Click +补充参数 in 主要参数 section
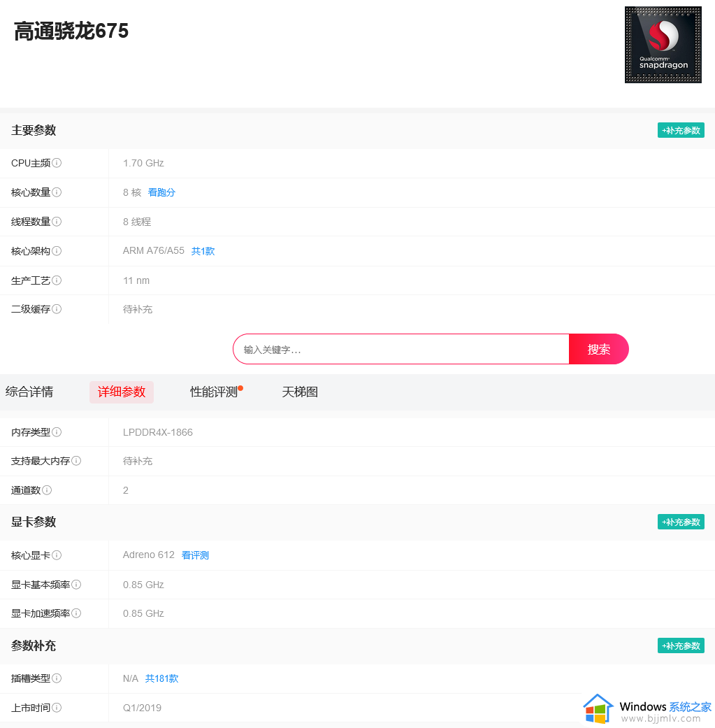 [681, 131]
